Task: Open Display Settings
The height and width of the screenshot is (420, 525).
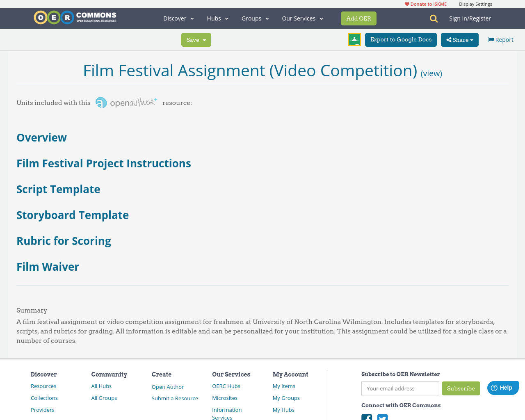Action: tap(475, 3)
